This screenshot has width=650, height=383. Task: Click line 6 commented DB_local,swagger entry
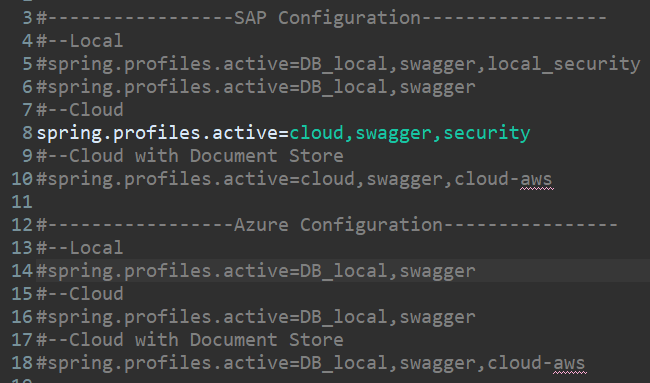pyautogui.click(x=256, y=87)
